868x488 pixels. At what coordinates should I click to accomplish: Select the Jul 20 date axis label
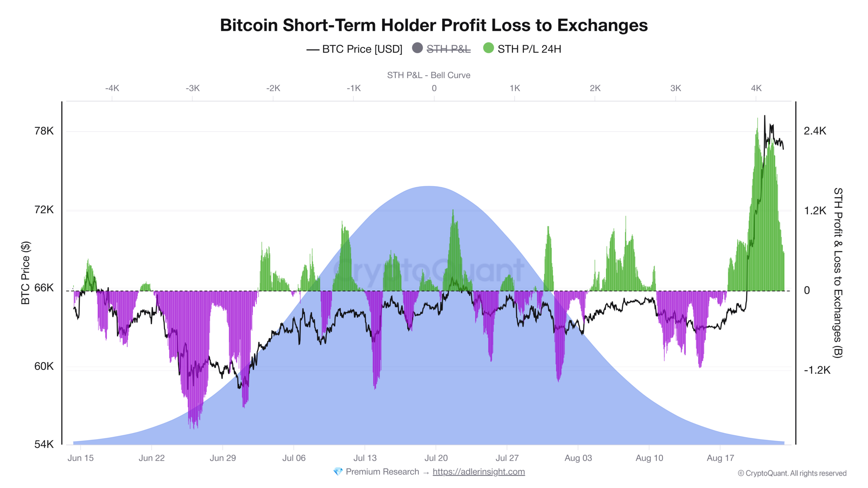click(x=436, y=458)
